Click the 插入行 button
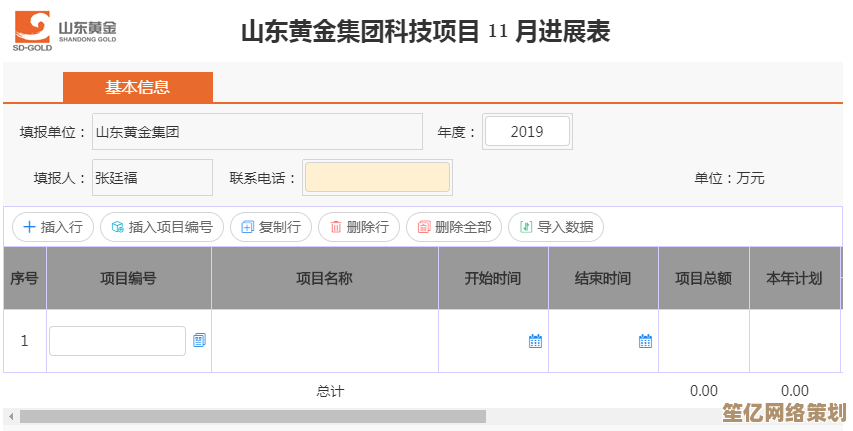The width and height of the screenshot is (853, 431). coord(53,227)
